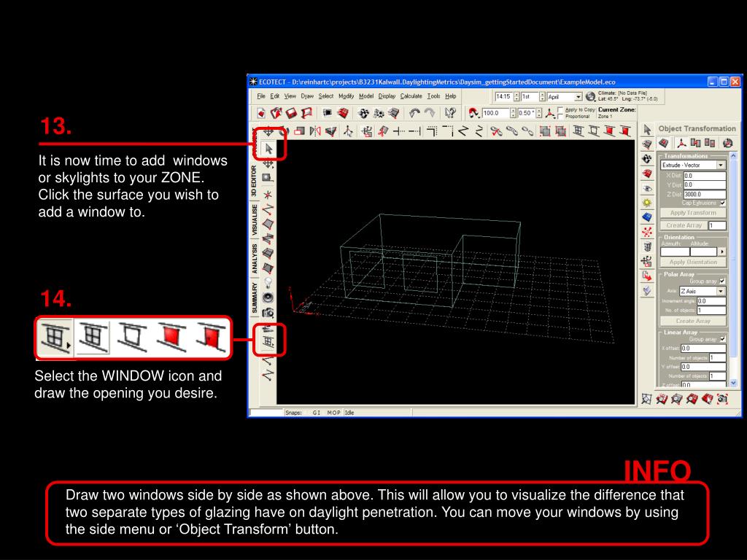
Task: Click the axis transform icon in panel header
Action: tap(682, 142)
